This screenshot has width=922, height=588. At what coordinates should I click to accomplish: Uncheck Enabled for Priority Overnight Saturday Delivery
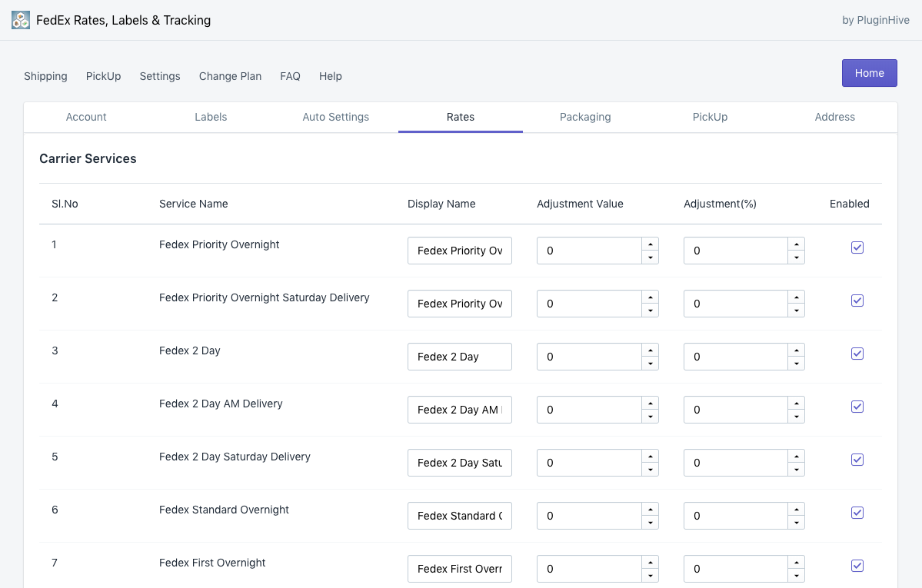pyautogui.click(x=857, y=301)
